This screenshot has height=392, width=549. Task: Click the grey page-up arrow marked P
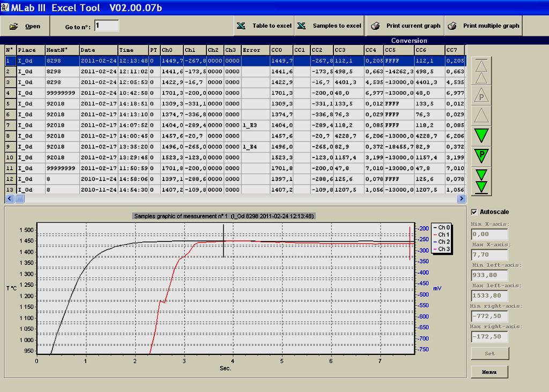[x=481, y=96]
